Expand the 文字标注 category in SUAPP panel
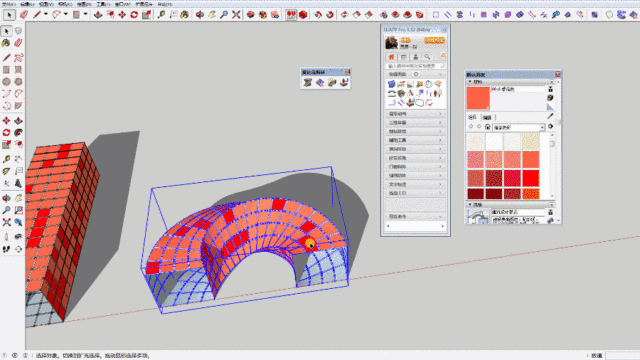The width and height of the screenshot is (640, 360). click(415, 184)
